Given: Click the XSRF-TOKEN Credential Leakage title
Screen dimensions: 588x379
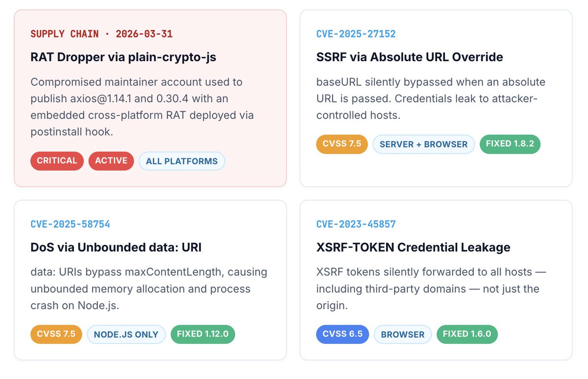Looking at the screenshot, I should pos(414,247).
